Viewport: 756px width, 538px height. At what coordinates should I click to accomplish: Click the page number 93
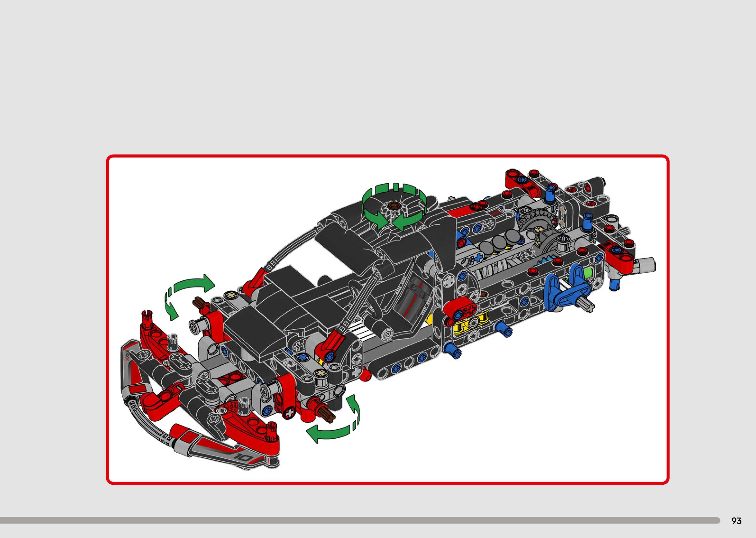pos(736,520)
